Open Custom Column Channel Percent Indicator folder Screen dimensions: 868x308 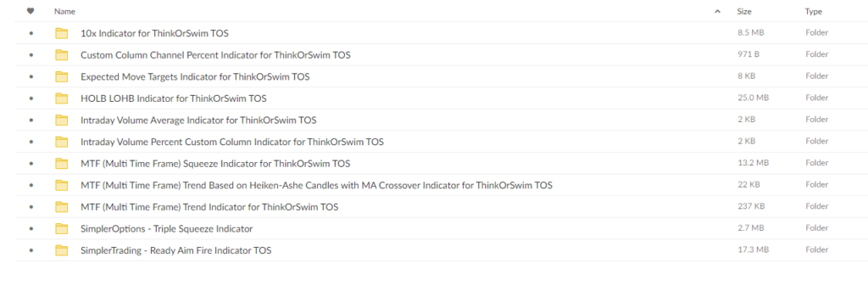[x=215, y=55]
